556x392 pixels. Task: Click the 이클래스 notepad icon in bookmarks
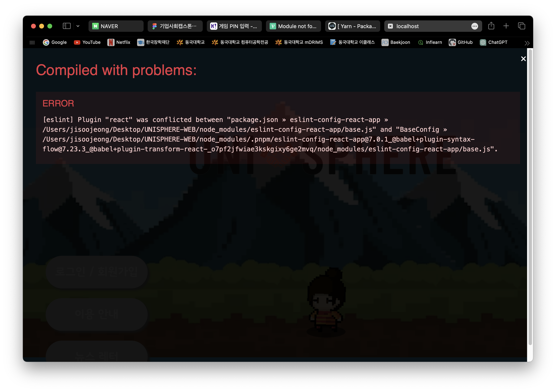(x=333, y=42)
